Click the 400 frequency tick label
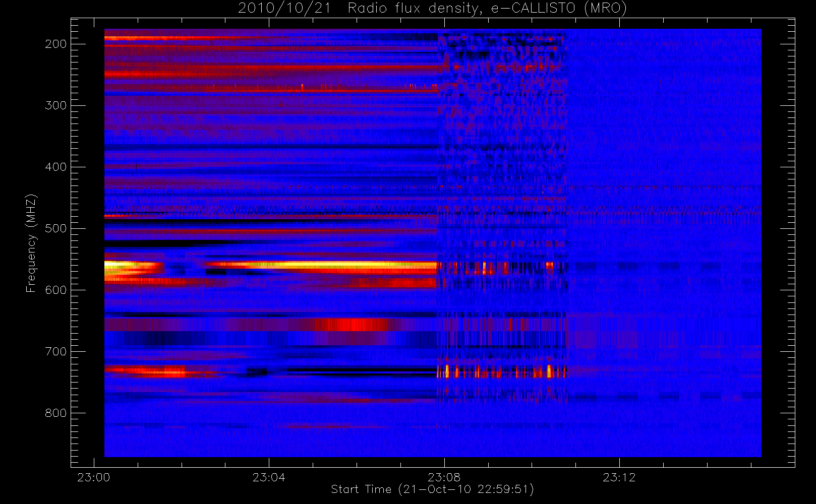Screen dimensions: 816x504 coord(56,167)
